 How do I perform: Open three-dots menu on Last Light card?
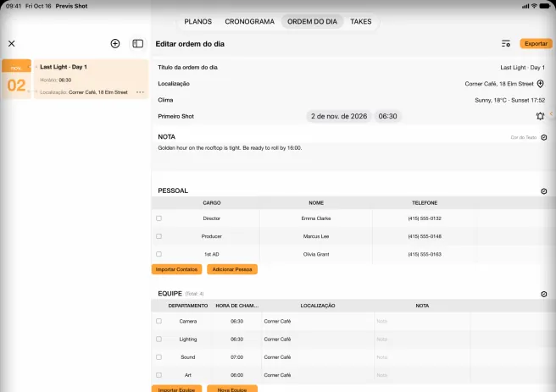140,92
